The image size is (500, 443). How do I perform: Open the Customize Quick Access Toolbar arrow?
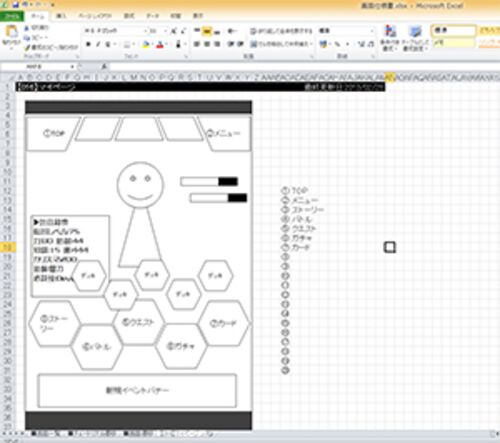[52, 5]
